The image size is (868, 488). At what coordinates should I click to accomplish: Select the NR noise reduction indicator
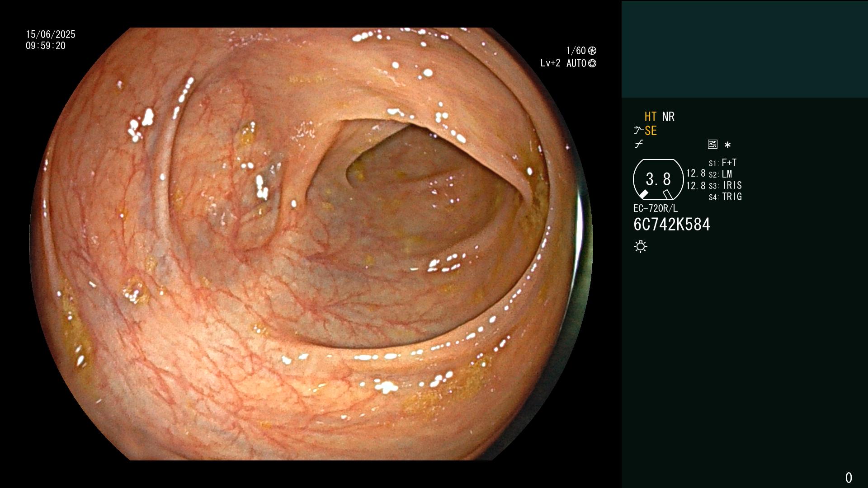(x=668, y=117)
